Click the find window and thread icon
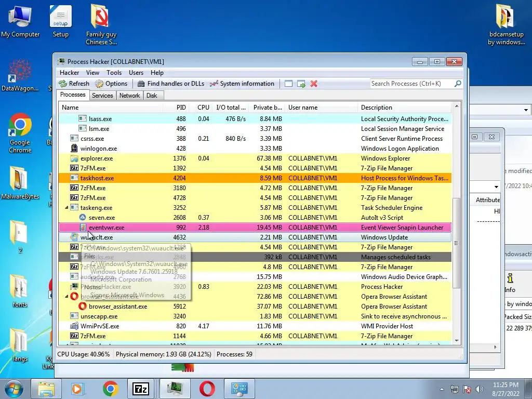532x399 pixels. [301, 84]
